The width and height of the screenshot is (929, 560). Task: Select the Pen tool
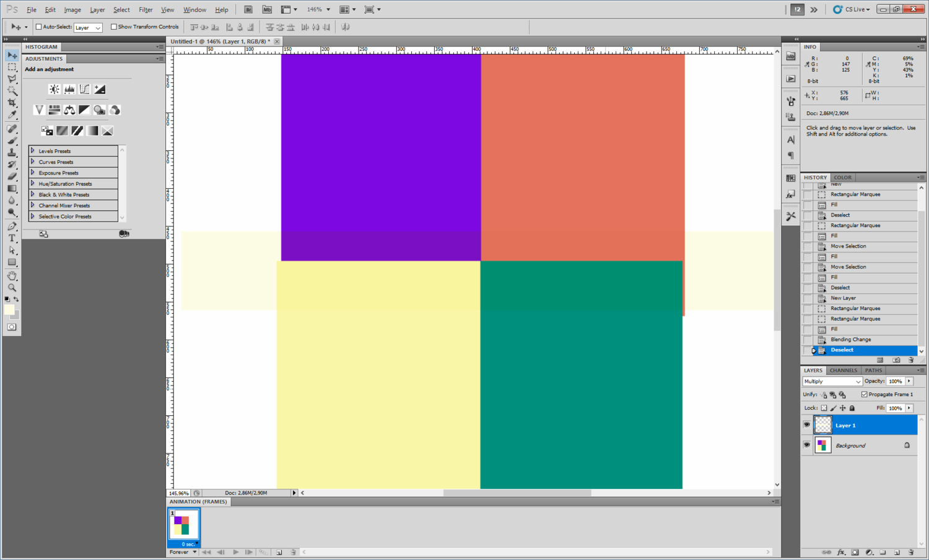pyautogui.click(x=12, y=226)
